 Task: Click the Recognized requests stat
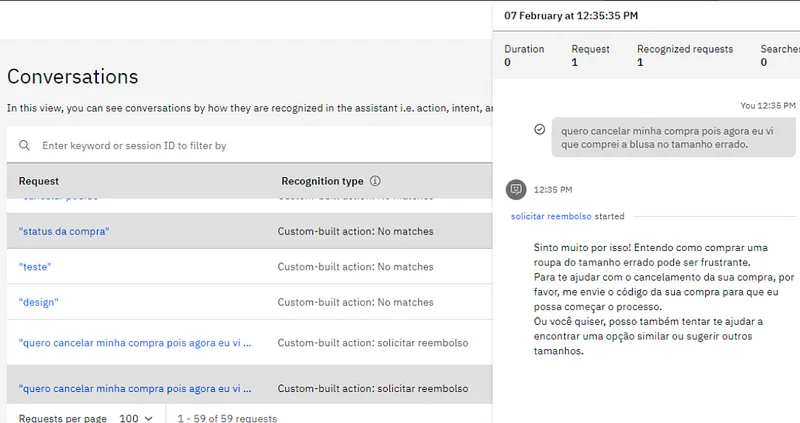pyautogui.click(x=684, y=55)
